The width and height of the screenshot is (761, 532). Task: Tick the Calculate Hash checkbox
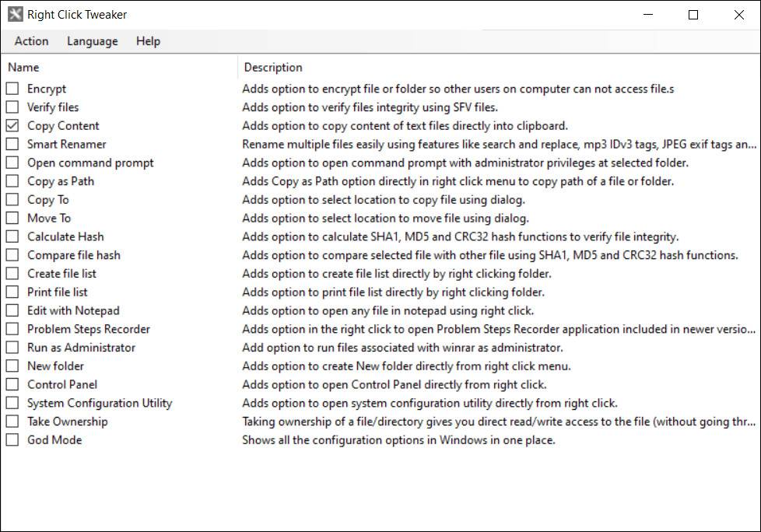[12, 236]
